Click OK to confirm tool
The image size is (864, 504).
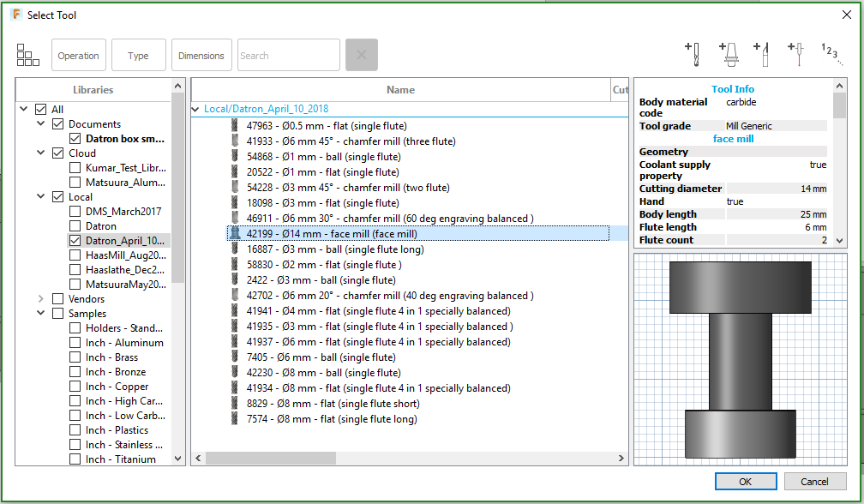(x=746, y=482)
